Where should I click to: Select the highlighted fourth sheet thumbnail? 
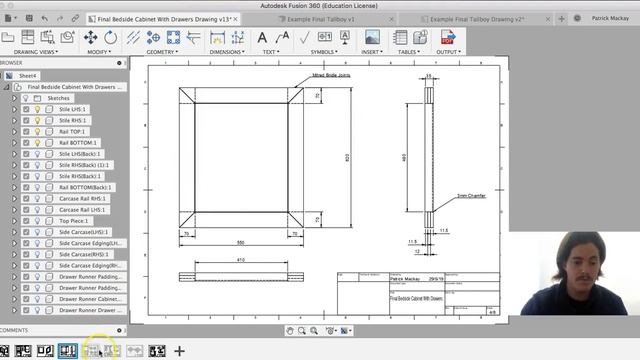(68, 351)
